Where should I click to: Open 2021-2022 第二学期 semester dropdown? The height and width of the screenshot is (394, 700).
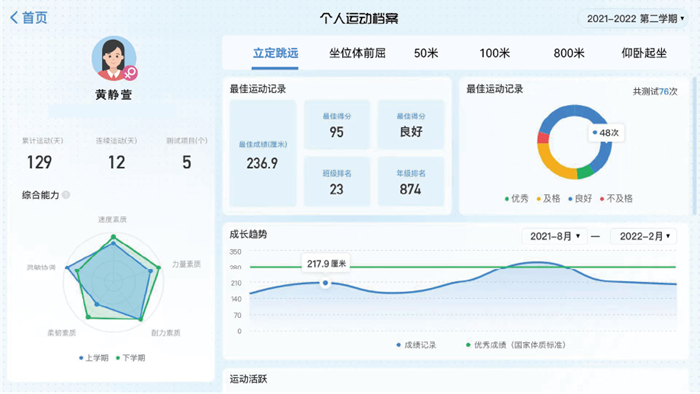pyautogui.click(x=633, y=19)
